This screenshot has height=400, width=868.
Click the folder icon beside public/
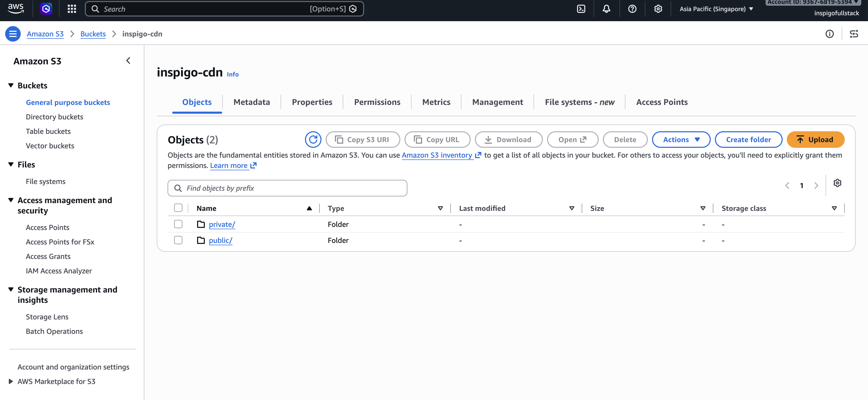pos(201,240)
